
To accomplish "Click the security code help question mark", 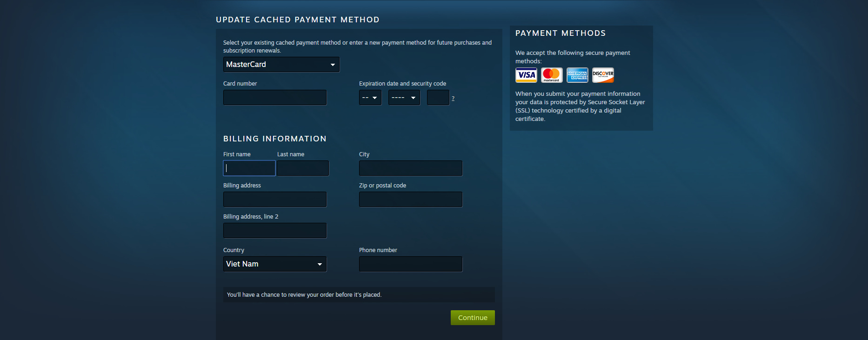I will coord(453,98).
